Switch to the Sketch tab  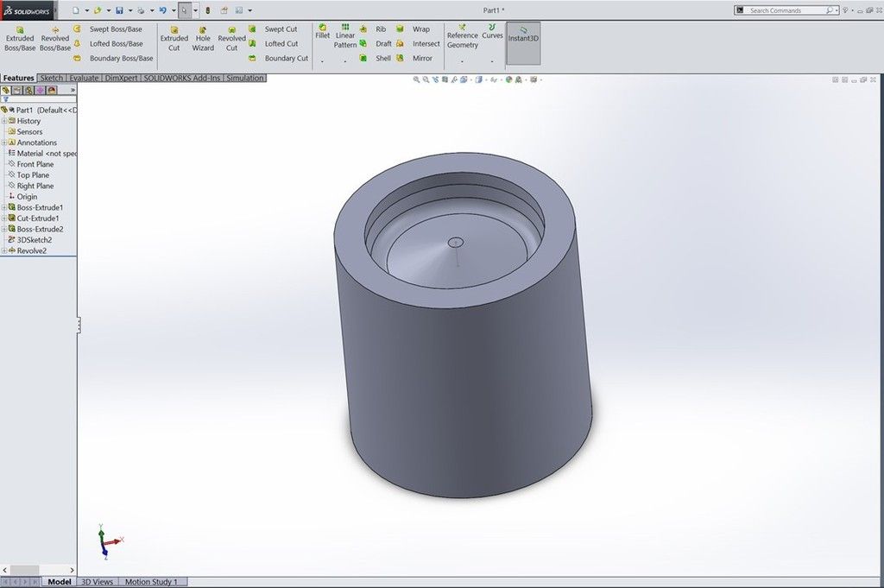(x=52, y=78)
